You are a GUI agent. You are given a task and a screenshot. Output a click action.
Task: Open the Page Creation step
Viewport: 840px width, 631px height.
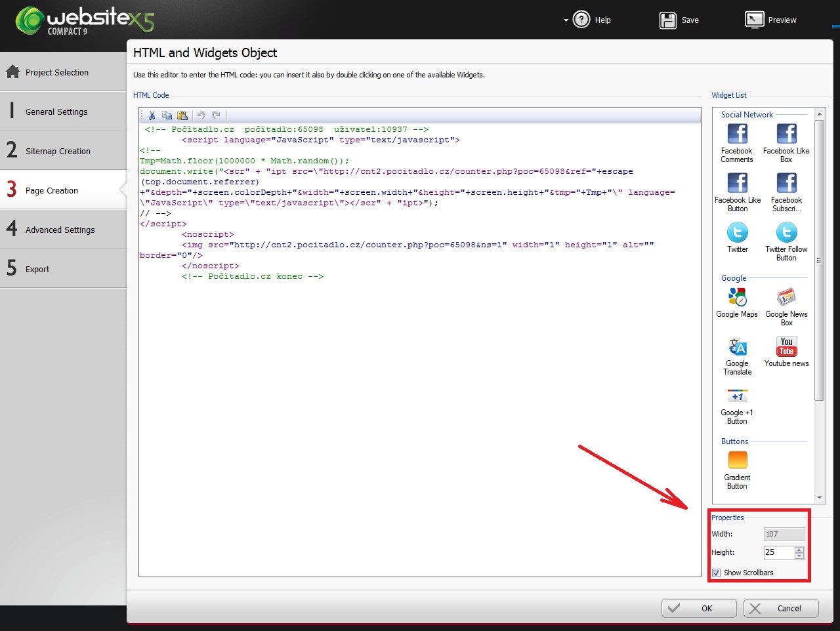63,190
